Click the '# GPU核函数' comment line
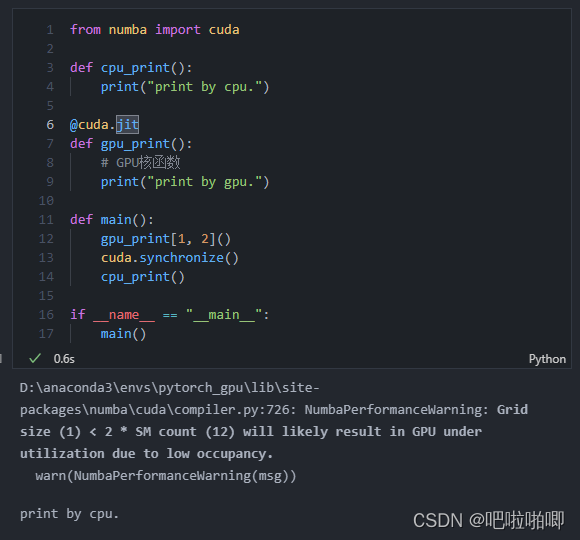 coord(141,163)
